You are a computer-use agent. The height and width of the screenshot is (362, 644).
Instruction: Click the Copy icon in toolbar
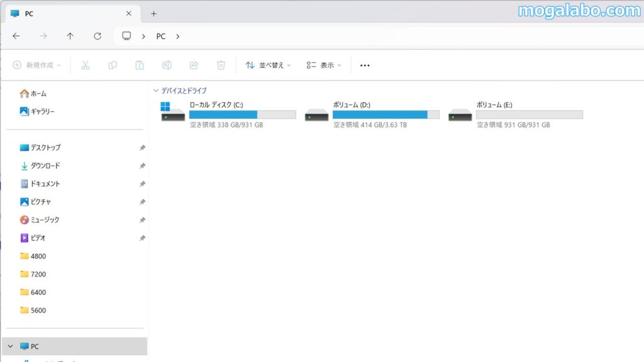(x=113, y=65)
